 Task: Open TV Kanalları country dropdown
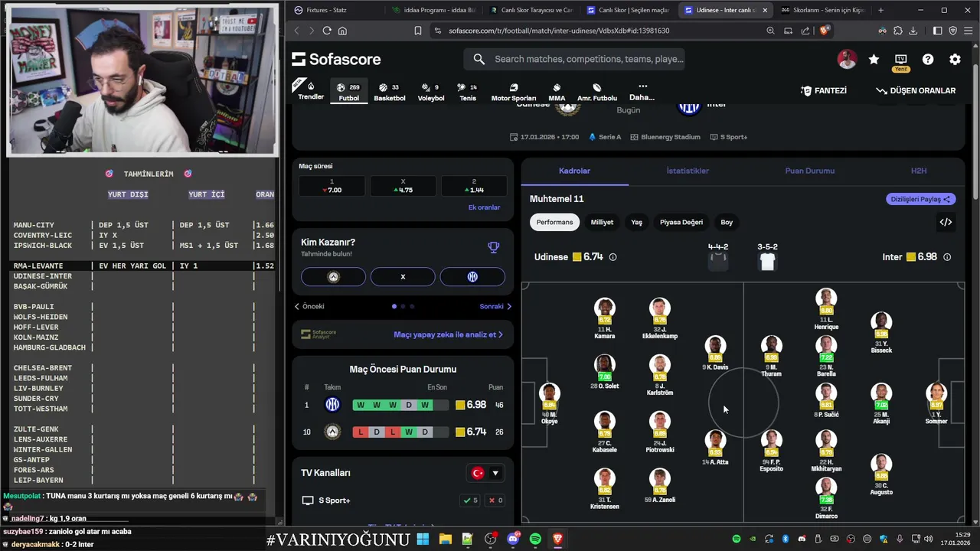coord(485,473)
